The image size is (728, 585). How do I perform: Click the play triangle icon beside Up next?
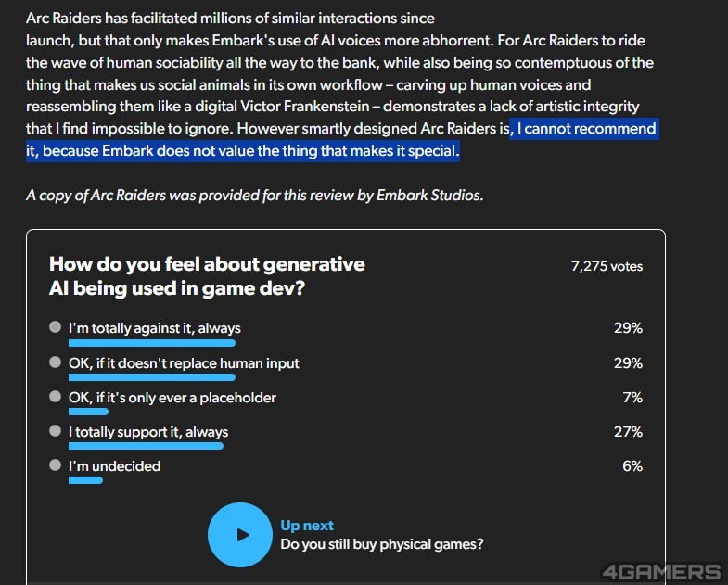coord(241,535)
